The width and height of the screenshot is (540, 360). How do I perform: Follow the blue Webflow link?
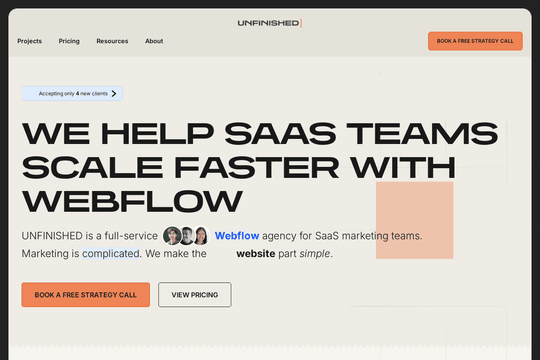[237, 236]
